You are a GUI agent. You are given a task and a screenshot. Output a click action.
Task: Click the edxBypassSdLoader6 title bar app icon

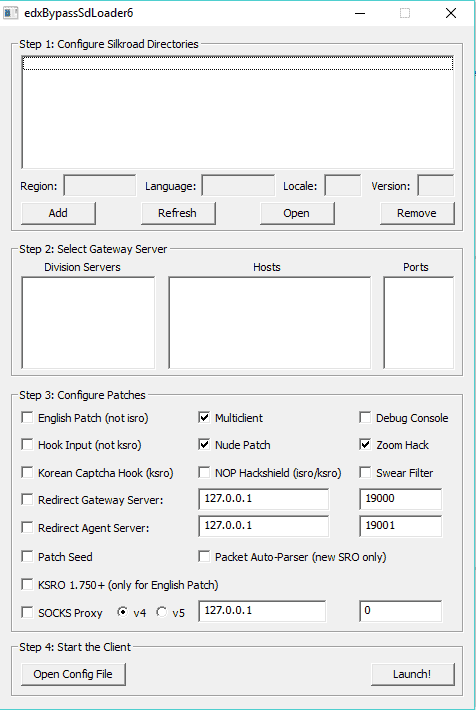pos(10,13)
